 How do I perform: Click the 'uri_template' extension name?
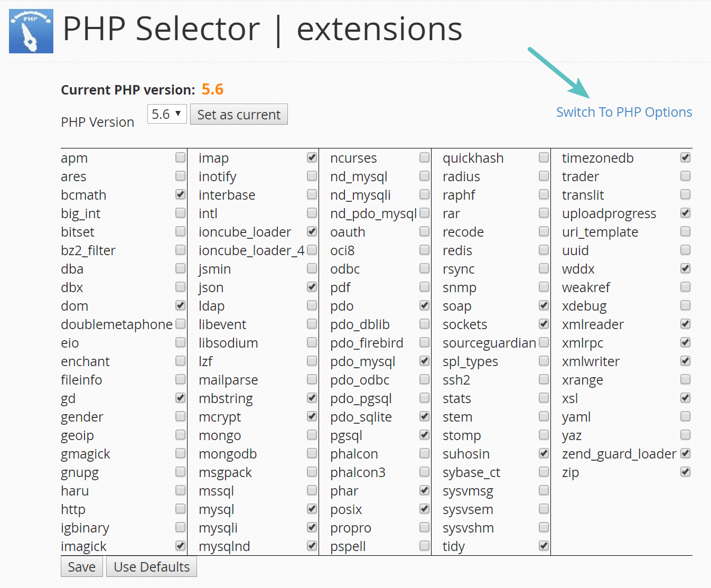pyautogui.click(x=600, y=232)
